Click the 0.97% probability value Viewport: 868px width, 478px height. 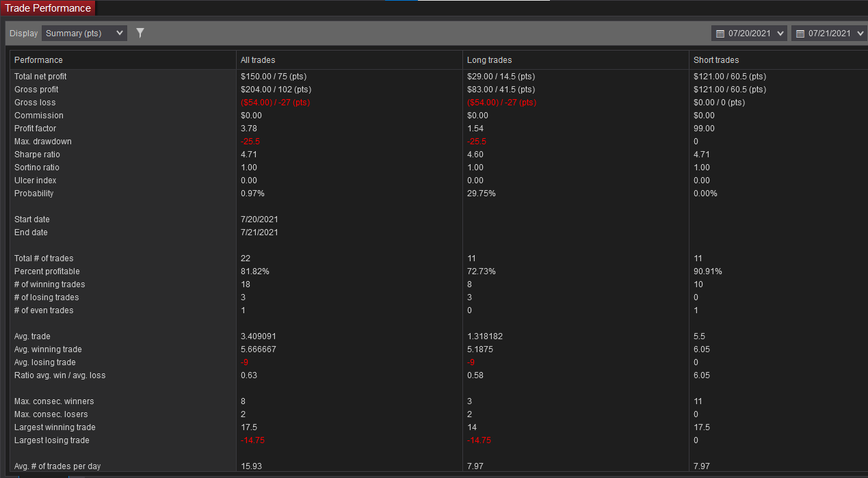(x=252, y=194)
